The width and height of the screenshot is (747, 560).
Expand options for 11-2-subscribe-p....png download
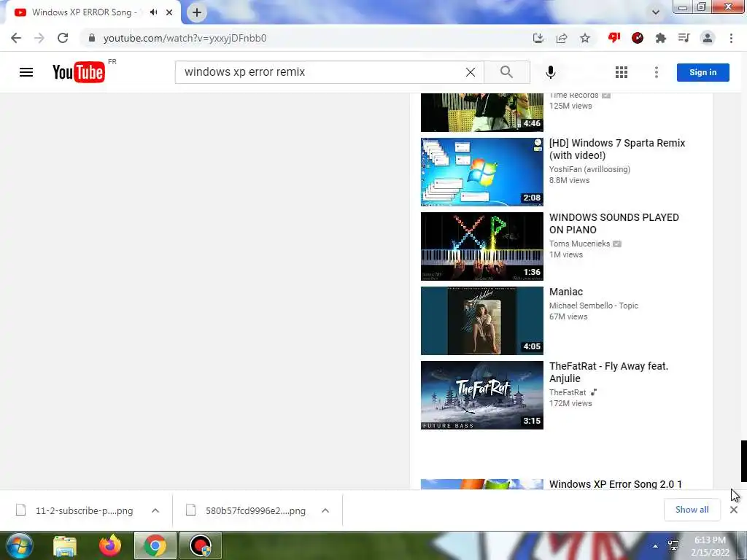pos(155,510)
